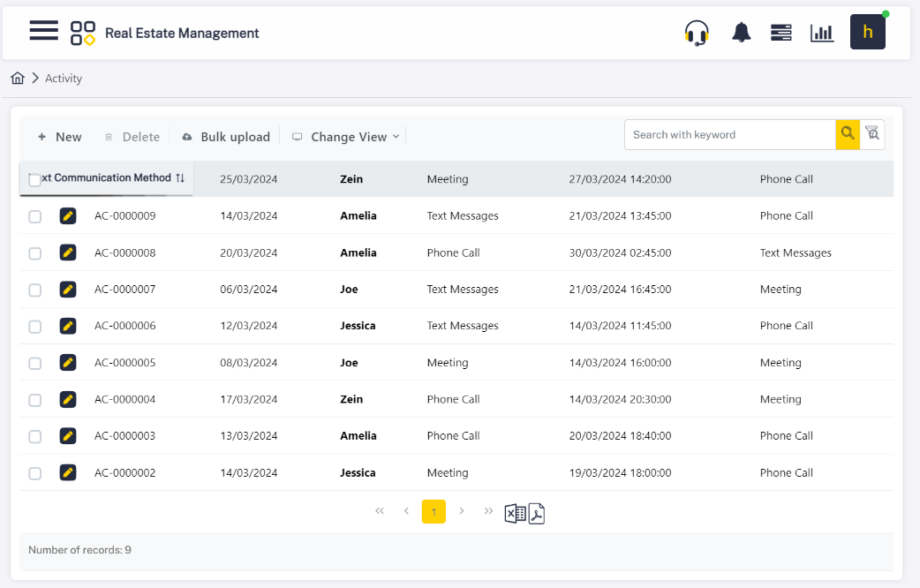Open the hamburger navigation menu
Screen dimensions: 920x588
pos(43,32)
